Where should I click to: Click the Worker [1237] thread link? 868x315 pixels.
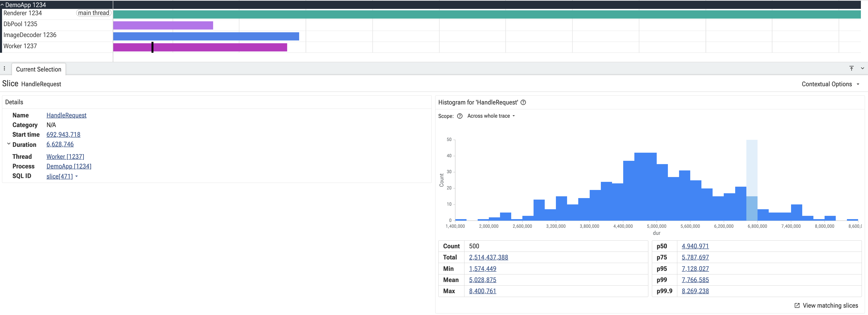click(x=65, y=157)
